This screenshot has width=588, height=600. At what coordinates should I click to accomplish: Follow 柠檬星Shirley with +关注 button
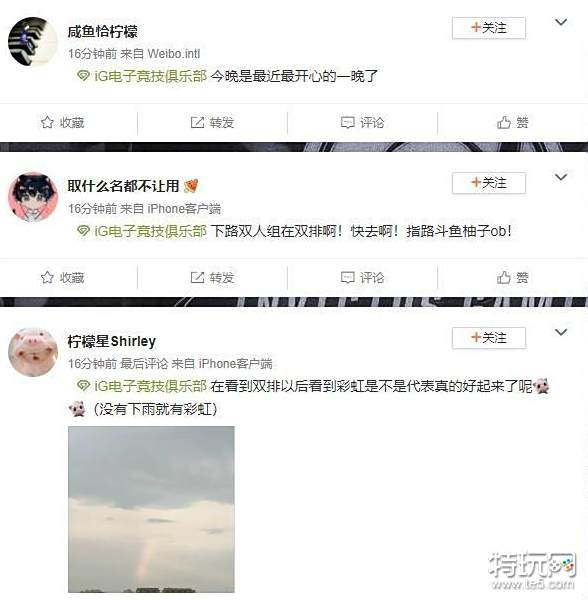[489, 338]
